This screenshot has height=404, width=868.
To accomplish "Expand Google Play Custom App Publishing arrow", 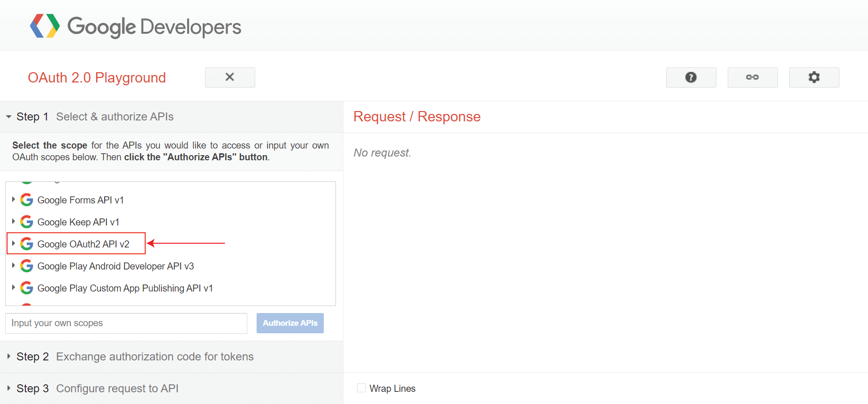I will pos(13,288).
